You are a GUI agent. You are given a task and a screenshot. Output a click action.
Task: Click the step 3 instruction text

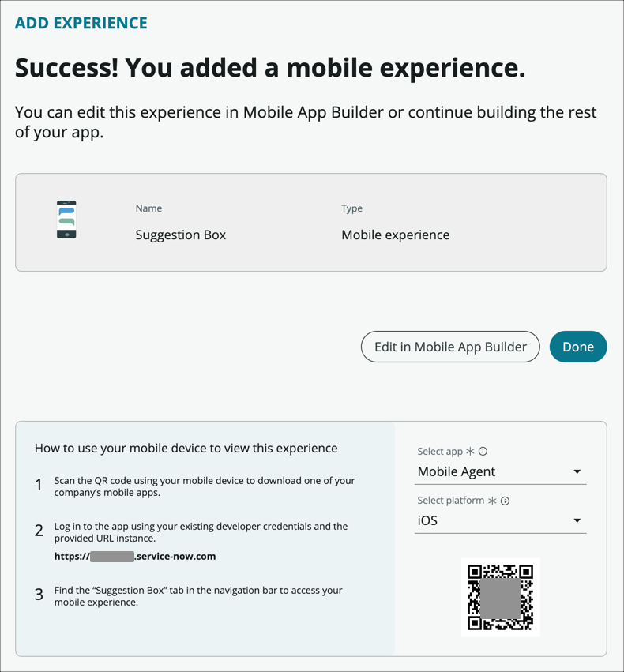(x=197, y=595)
